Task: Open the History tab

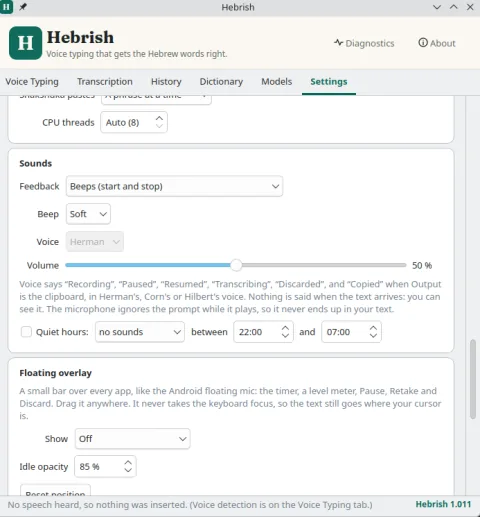Action: tap(166, 82)
